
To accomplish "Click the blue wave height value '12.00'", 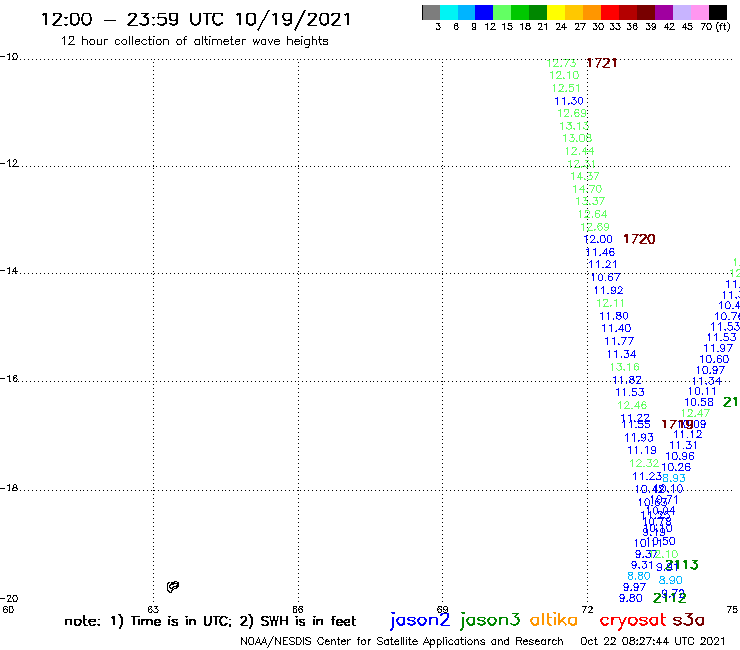I will coord(598,239).
